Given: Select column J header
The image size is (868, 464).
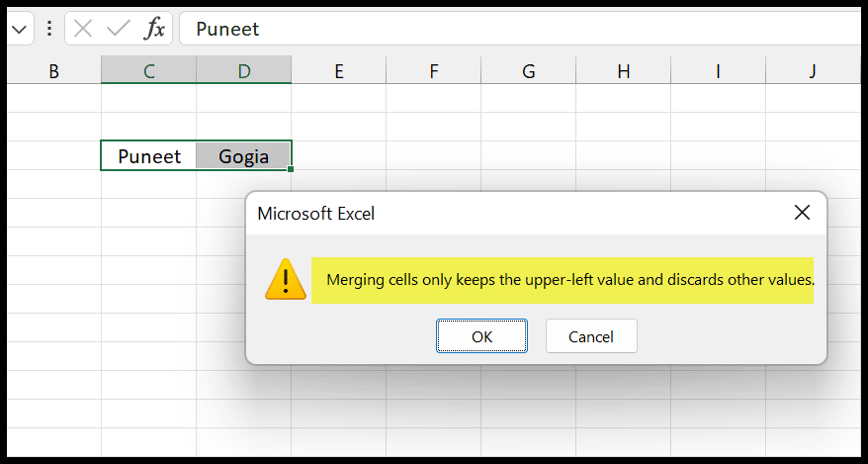Looking at the screenshot, I should 813,71.
